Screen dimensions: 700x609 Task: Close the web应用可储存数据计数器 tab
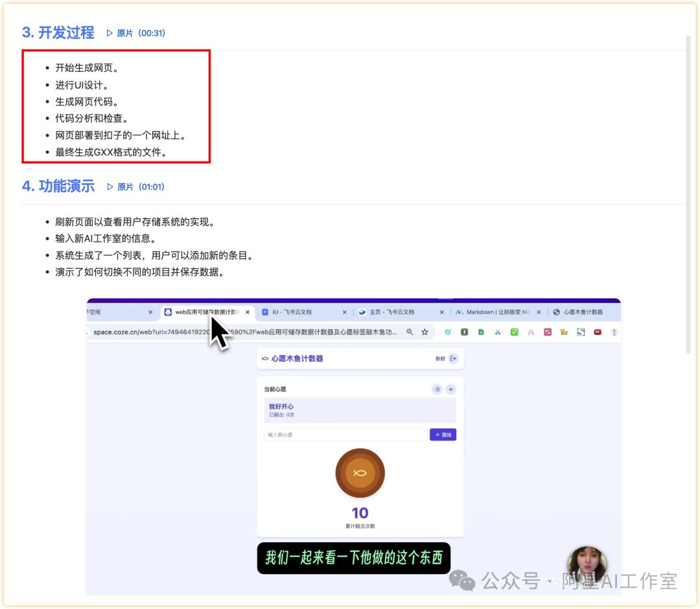coord(248,312)
